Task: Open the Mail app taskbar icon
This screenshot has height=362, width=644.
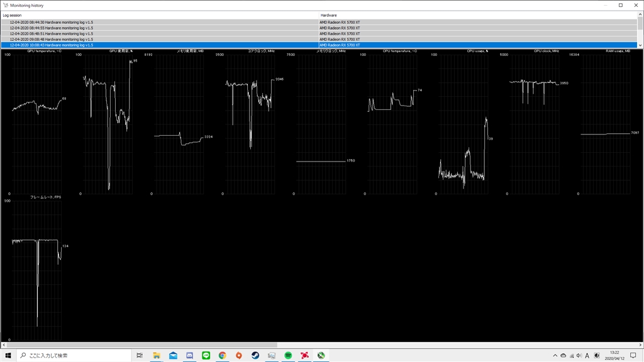Action: click(173, 356)
